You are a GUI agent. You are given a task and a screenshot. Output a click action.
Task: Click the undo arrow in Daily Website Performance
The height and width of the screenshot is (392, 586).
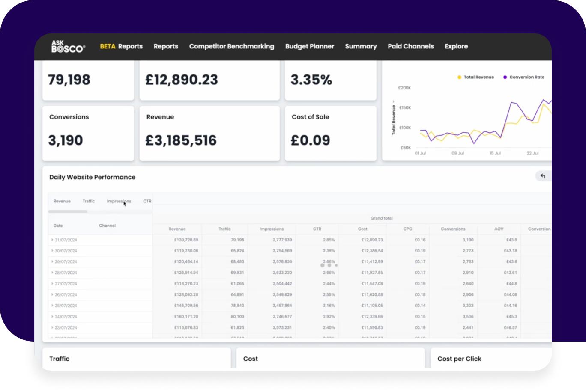point(543,176)
